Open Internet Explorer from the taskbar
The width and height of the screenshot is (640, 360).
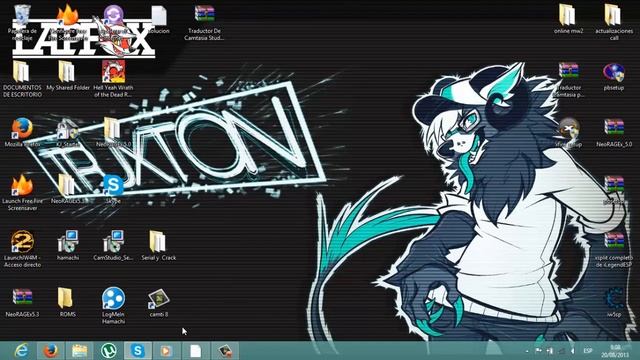pos(21,351)
